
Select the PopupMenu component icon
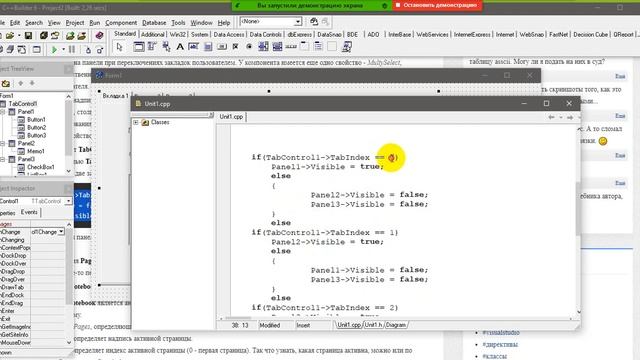[166, 47]
